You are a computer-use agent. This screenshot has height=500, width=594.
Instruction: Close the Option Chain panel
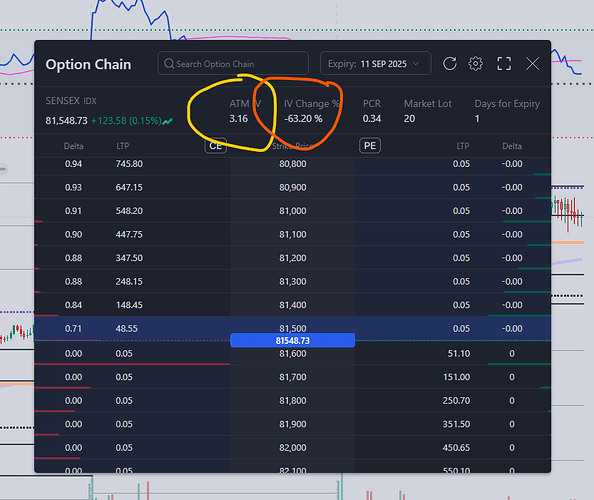click(532, 64)
